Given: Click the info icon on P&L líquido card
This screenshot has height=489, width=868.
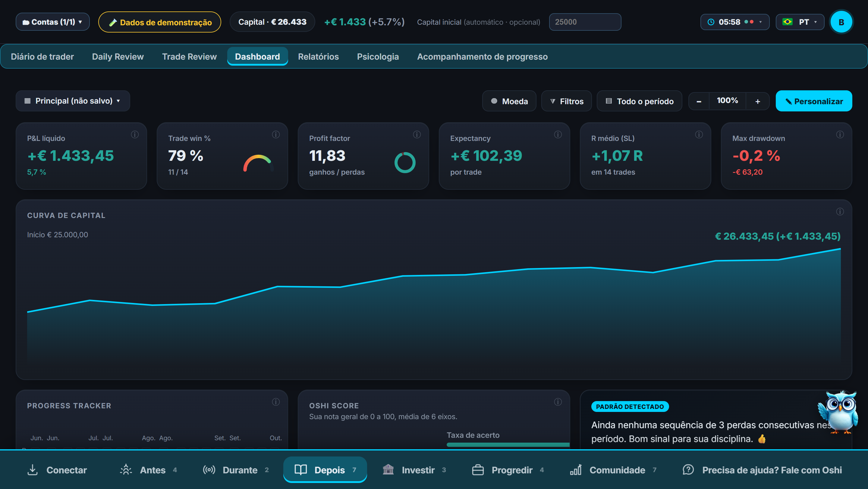Looking at the screenshot, I should [x=135, y=135].
